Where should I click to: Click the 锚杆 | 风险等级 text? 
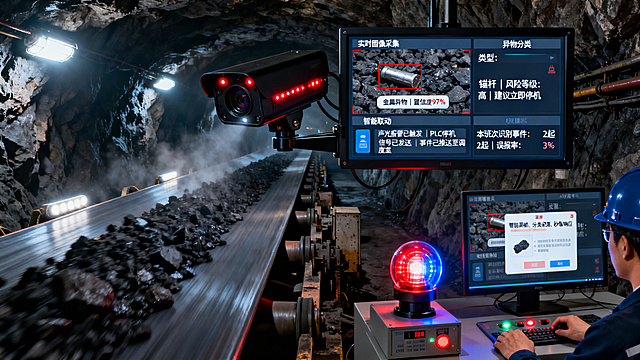click(x=509, y=84)
